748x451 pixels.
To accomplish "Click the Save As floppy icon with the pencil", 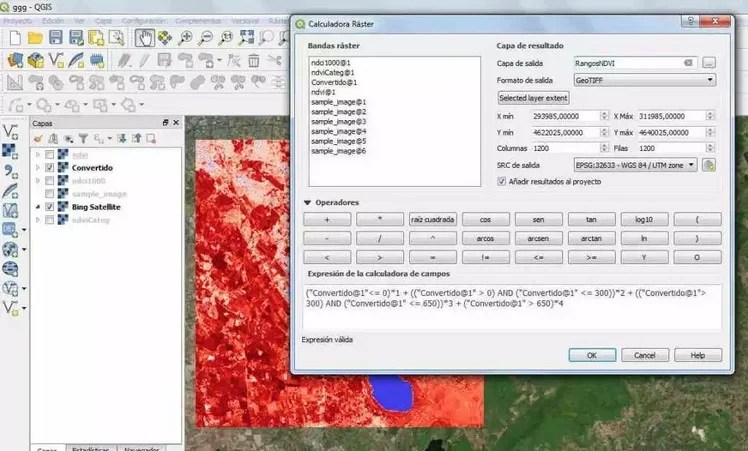I will coord(76,38).
